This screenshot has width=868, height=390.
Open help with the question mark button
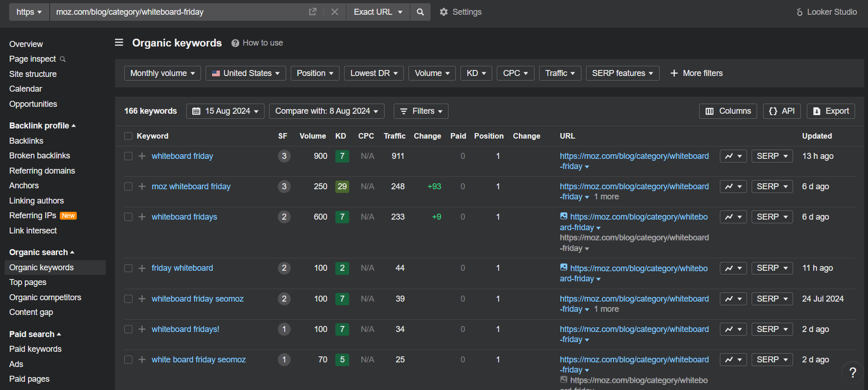tap(853, 373)
